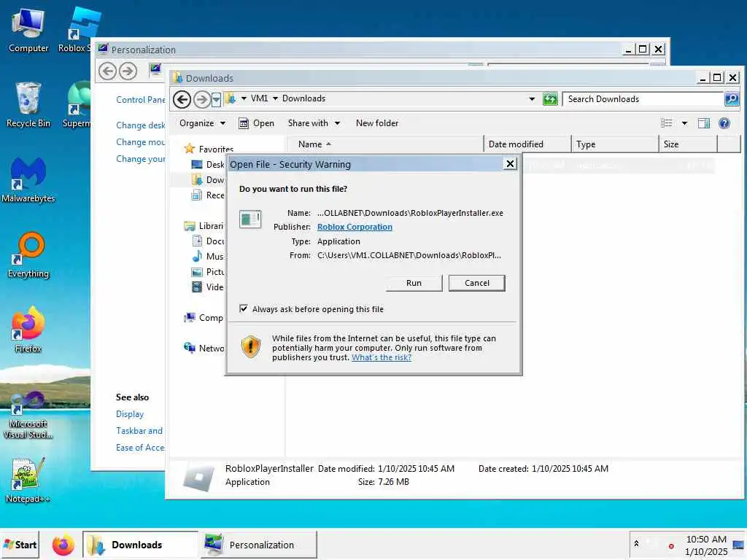Toggle the preview pane icon
The image size is (747, 560).
coord(704,123)
